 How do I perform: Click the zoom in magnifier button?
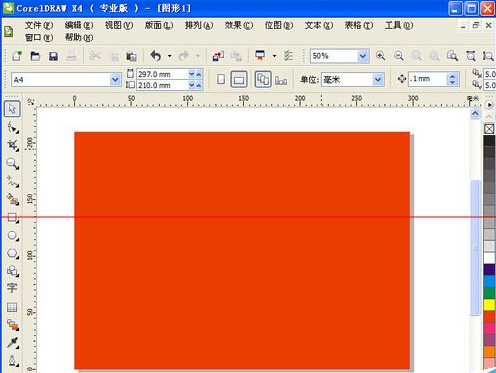click(x=381, y=56)
